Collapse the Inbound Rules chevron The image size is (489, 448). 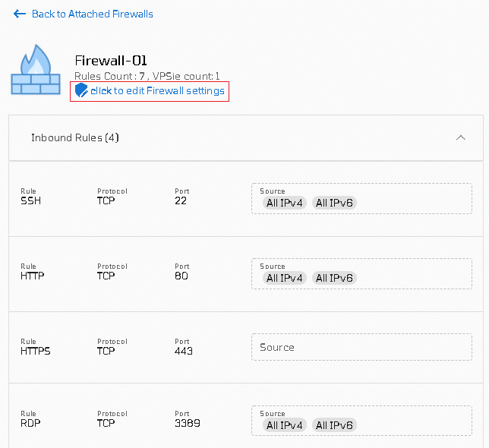click(x=460, y=137)
